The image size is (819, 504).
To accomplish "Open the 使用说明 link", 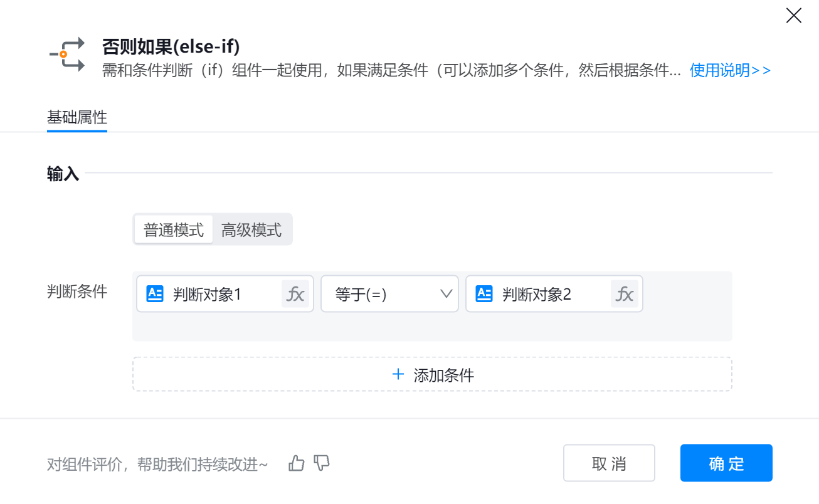I will pos(730,70).
